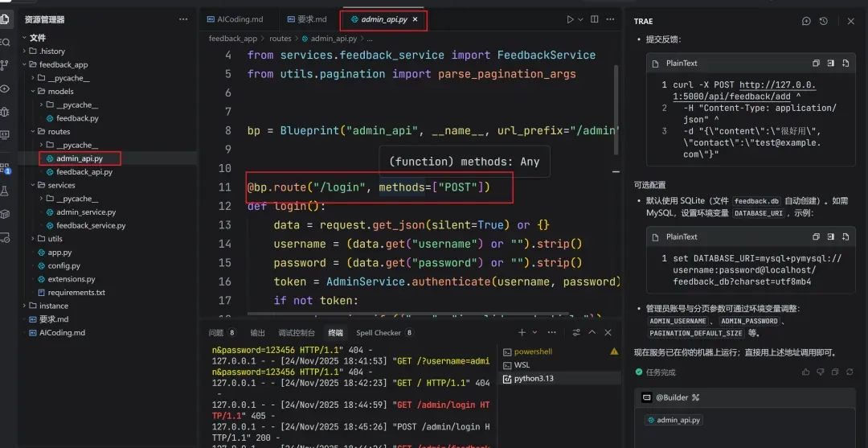Open dropdown arrow next to run button

[580, 19]
